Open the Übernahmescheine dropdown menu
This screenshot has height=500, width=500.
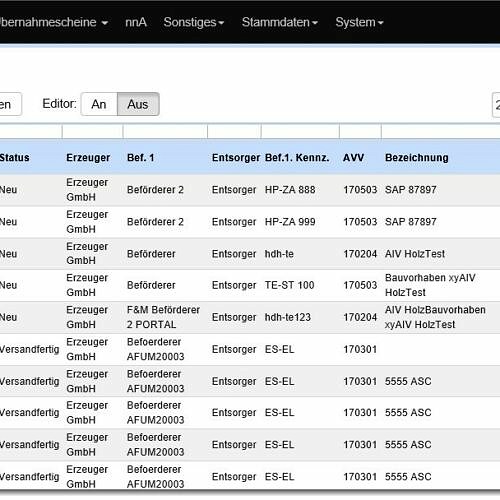(53, 22)
